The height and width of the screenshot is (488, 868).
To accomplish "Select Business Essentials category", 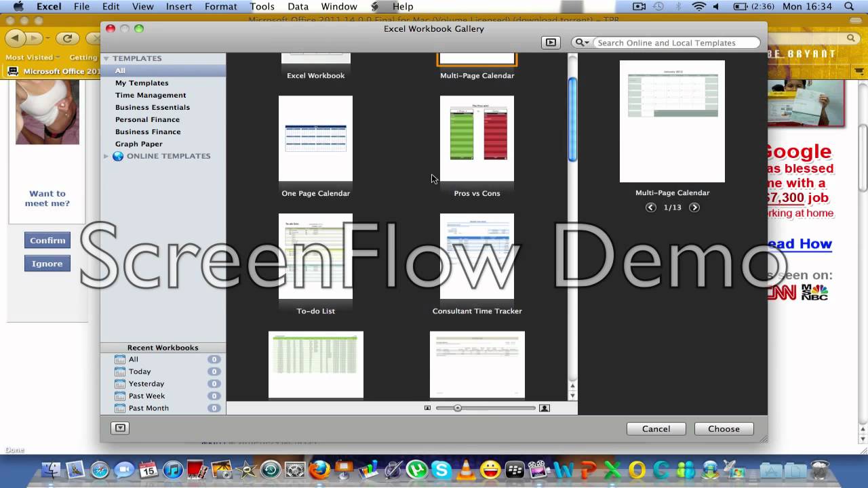I will tap(153, 107).
